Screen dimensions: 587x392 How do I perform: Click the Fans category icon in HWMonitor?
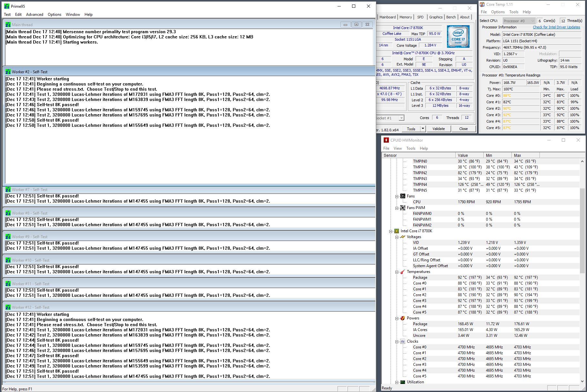pyautogui.click(x=403, y=196)
